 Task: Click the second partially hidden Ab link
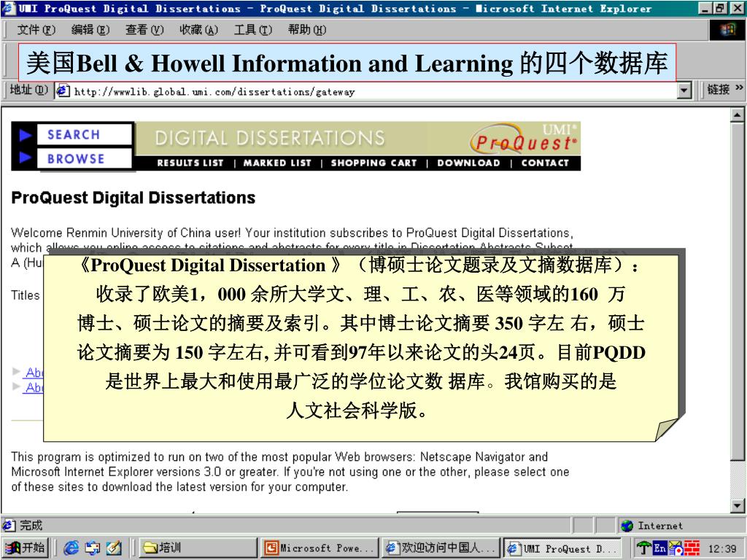34,387
